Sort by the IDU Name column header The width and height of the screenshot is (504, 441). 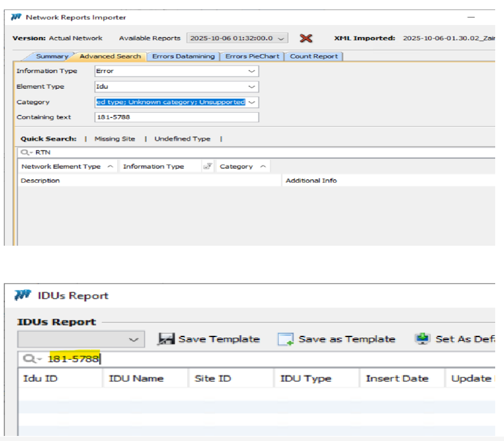pos(136,379)
